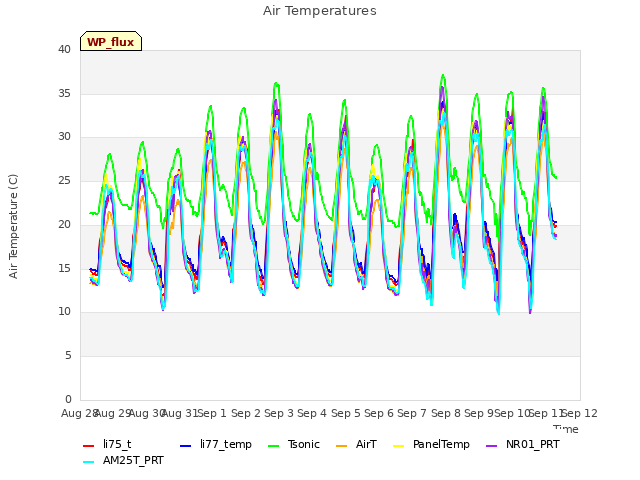640x480 pixels.
Task: Click the 25 y-axis tick label
Action: point(64,180)
